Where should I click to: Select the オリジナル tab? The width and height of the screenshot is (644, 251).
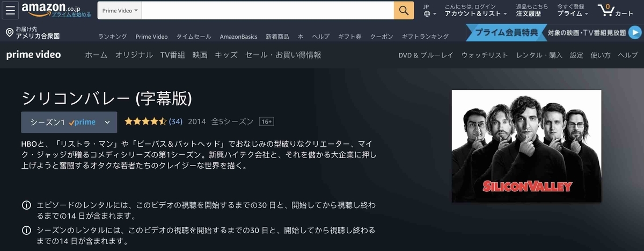pos(134,55)
